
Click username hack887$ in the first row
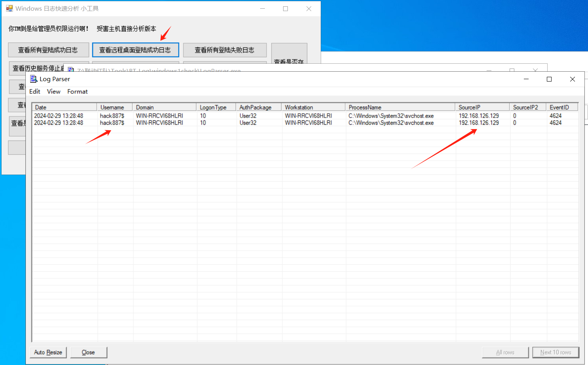[x=112, y=116]
